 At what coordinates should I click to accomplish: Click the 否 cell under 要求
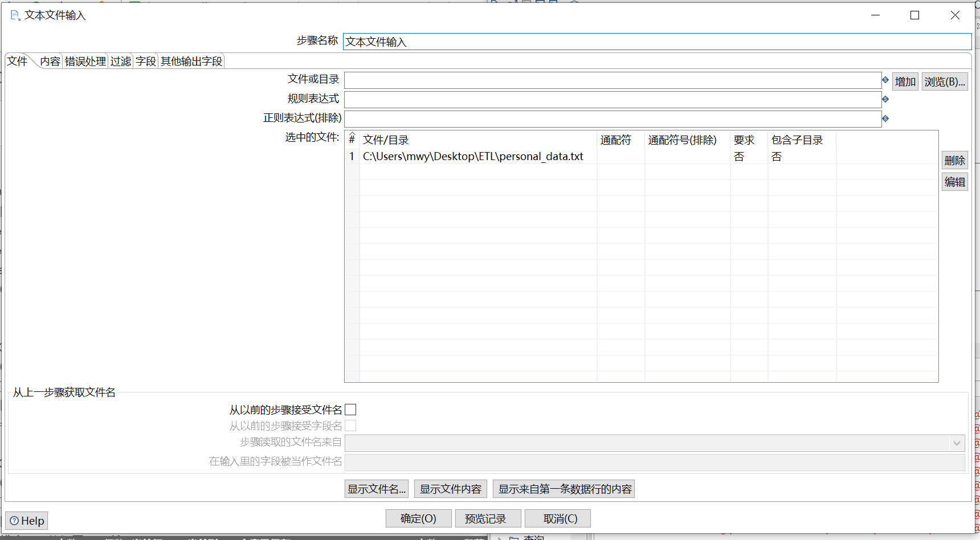[x=749, y=156]
